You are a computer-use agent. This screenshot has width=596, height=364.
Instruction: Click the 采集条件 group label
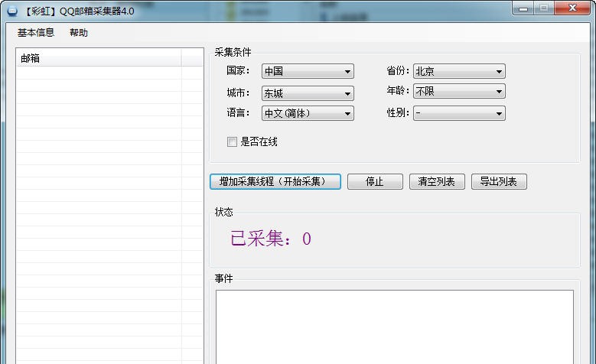233,52
